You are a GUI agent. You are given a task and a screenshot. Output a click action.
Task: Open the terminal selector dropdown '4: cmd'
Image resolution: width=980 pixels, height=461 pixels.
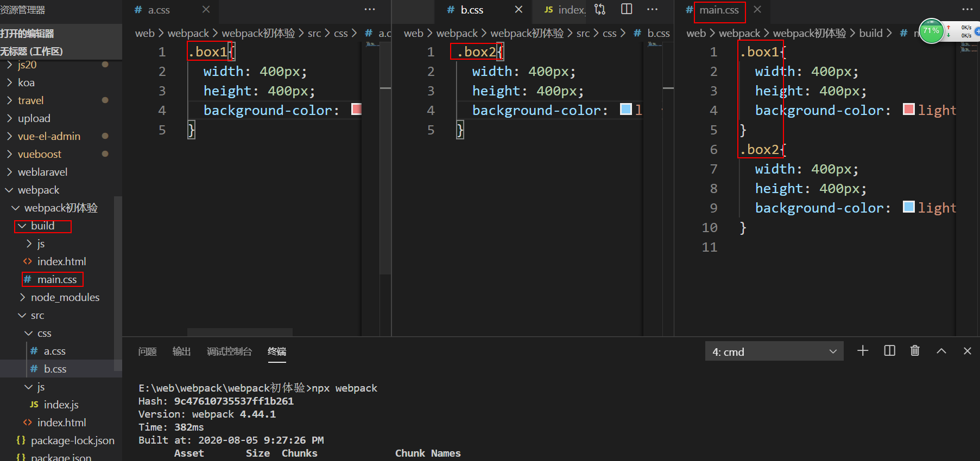(x=774, y=351)
